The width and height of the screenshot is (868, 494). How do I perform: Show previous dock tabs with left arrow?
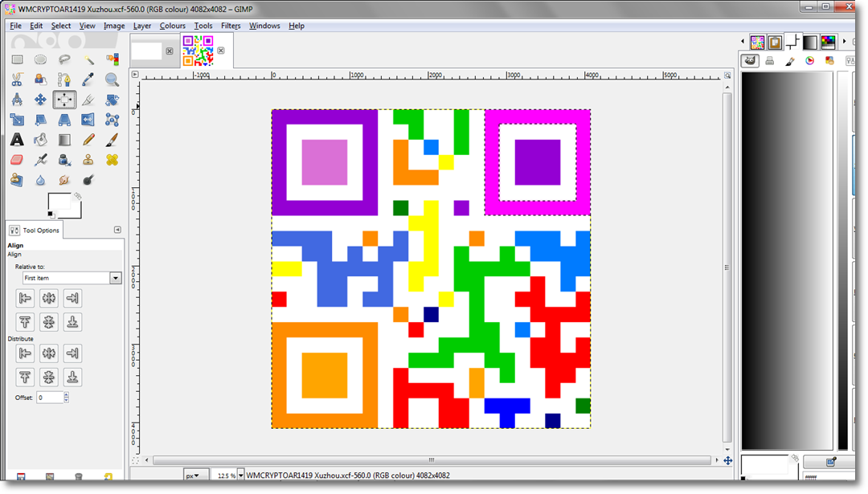[743, 42]
